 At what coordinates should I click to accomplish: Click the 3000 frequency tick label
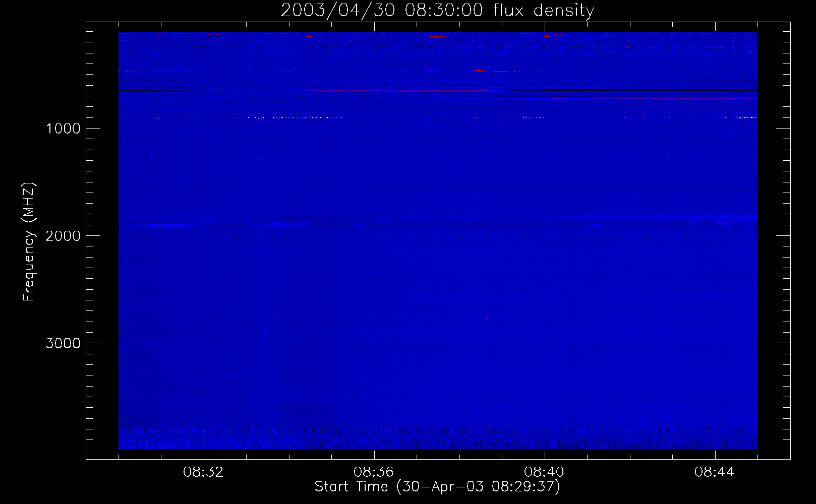tap(63, 343)
